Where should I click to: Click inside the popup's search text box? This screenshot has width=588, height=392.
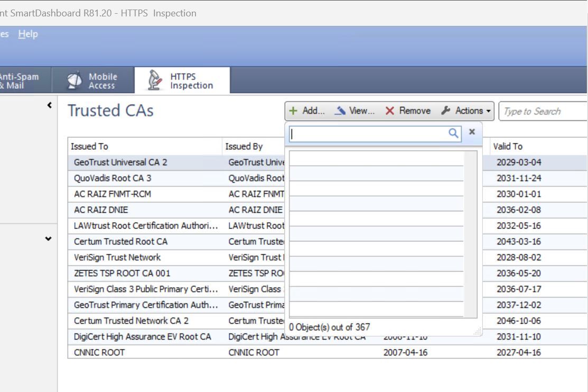point(370,134)
